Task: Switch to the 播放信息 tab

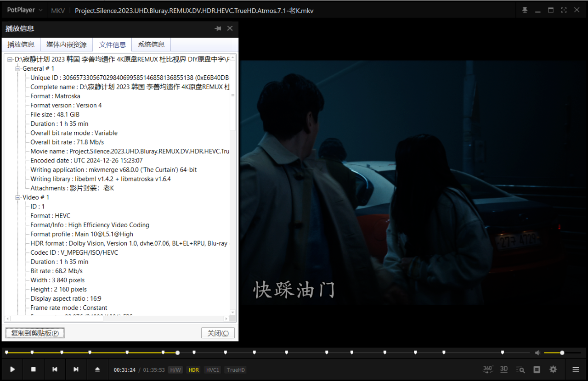Action: 21,45
